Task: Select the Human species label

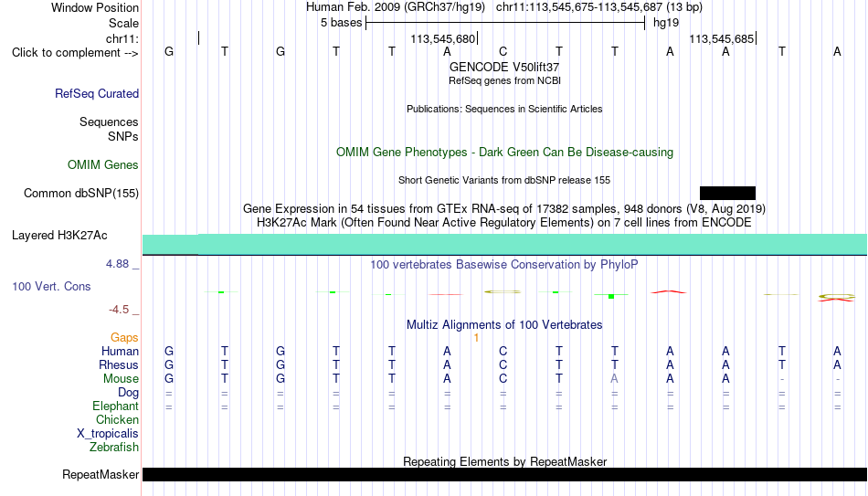Action: 120,352
